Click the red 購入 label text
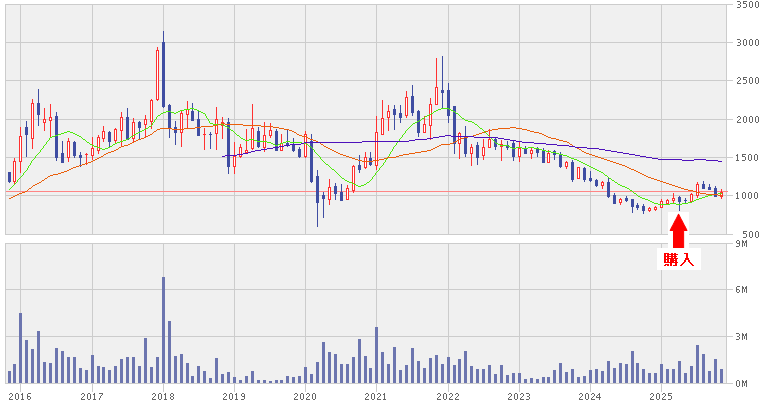Image resolution: width=761 pixels, height=403 pixels. pos(678,260)
